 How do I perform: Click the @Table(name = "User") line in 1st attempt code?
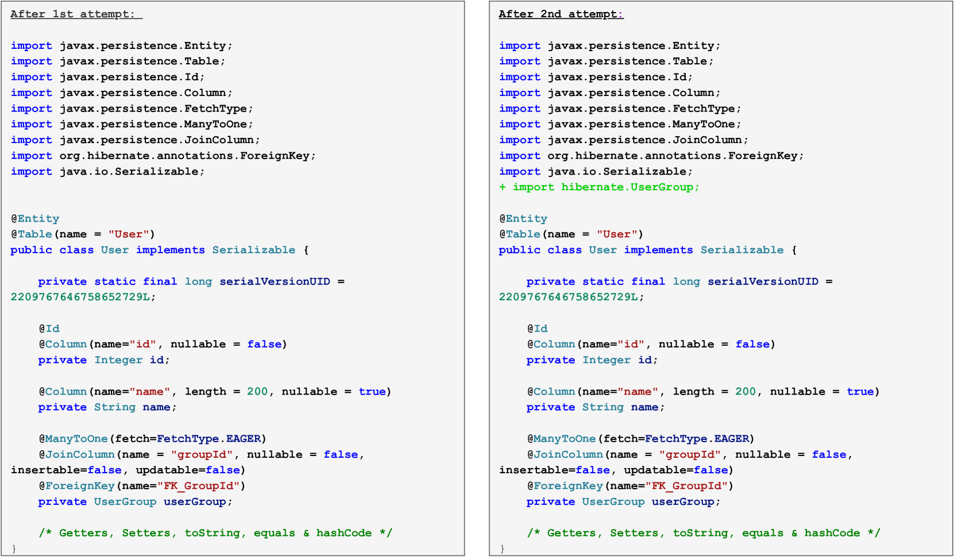[83, 234]
